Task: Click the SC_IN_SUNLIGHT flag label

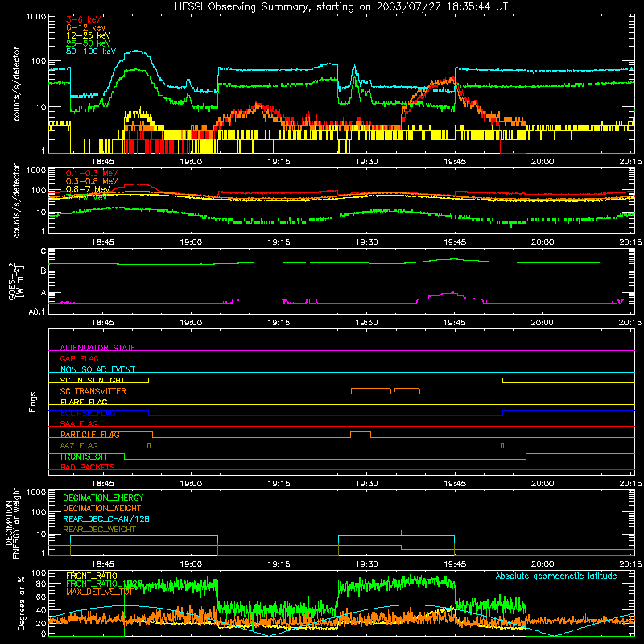Action: pyautogui.click(x=92, y=380)
